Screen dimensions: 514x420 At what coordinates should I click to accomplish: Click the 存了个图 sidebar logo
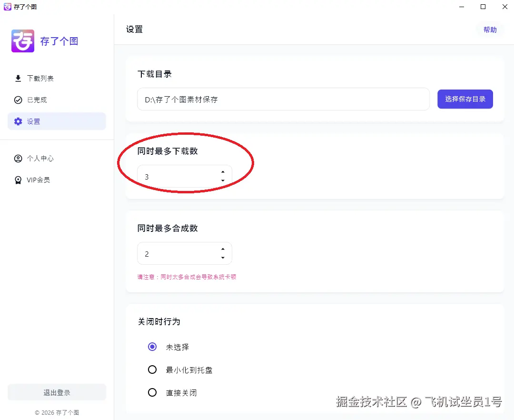coord(23,41)
